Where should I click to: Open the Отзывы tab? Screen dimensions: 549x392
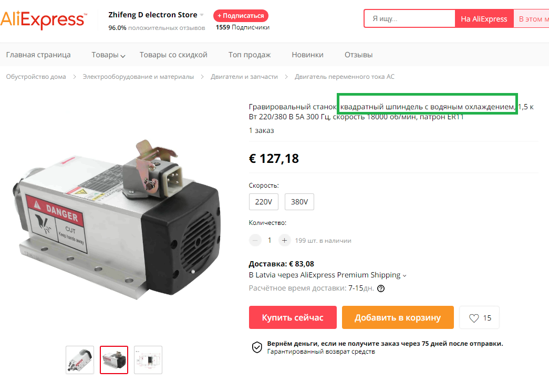358,55
